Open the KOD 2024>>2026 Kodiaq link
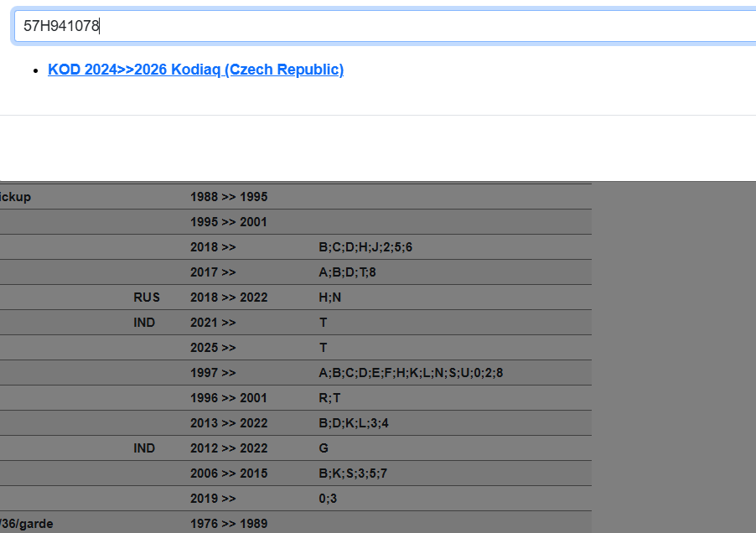 tap(195, 70)
